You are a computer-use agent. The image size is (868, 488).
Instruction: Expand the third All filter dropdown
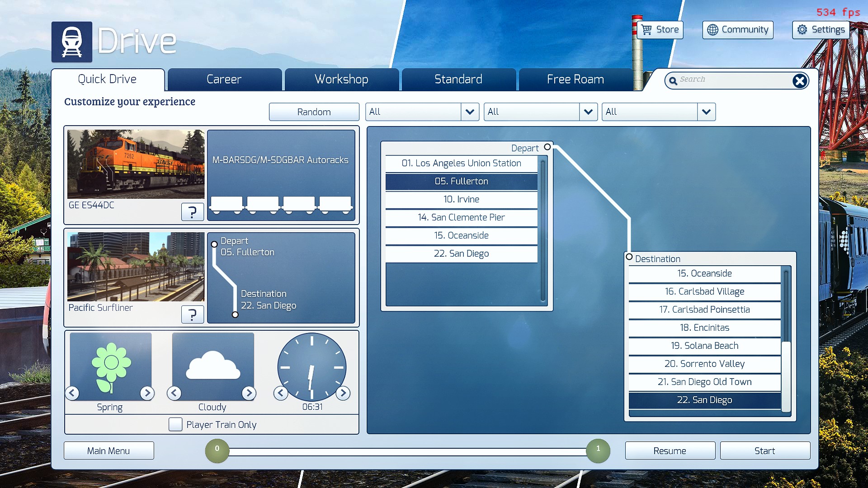coord(706,112)
